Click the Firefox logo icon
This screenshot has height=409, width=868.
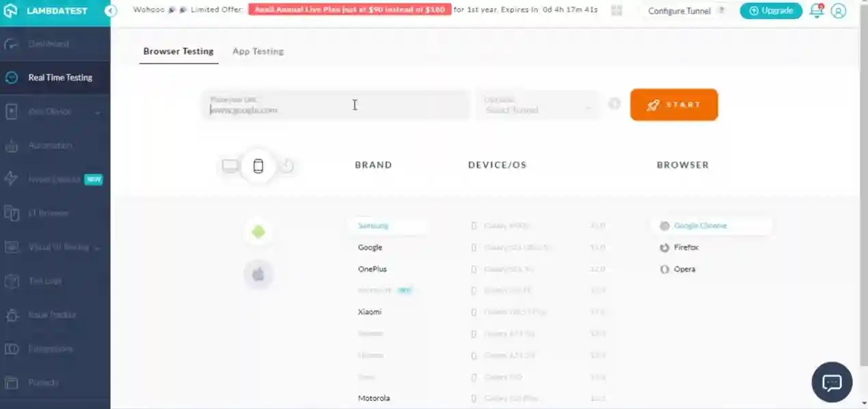tap(664, 248)
